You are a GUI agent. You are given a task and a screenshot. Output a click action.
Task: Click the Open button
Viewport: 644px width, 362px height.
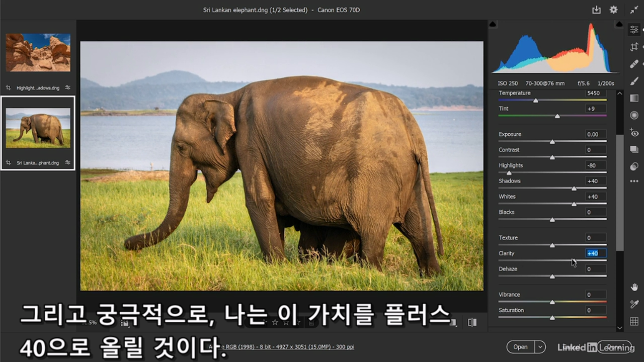(x=520, y=347)
